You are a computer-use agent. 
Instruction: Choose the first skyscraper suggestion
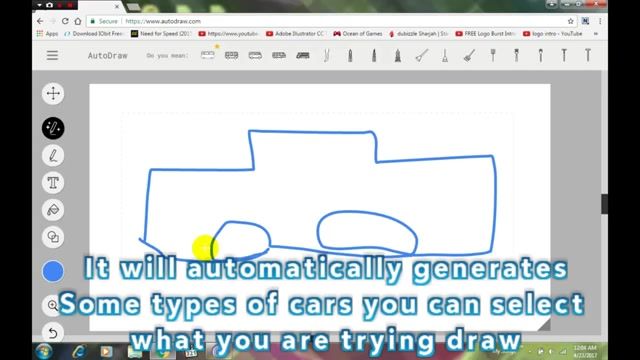click(x=350, y=56)
